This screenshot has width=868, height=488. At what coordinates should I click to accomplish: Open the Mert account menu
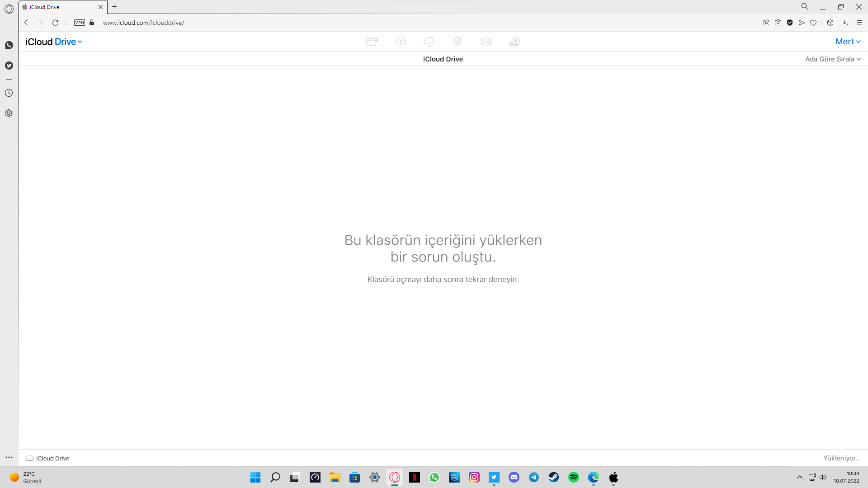coord(848,42)
